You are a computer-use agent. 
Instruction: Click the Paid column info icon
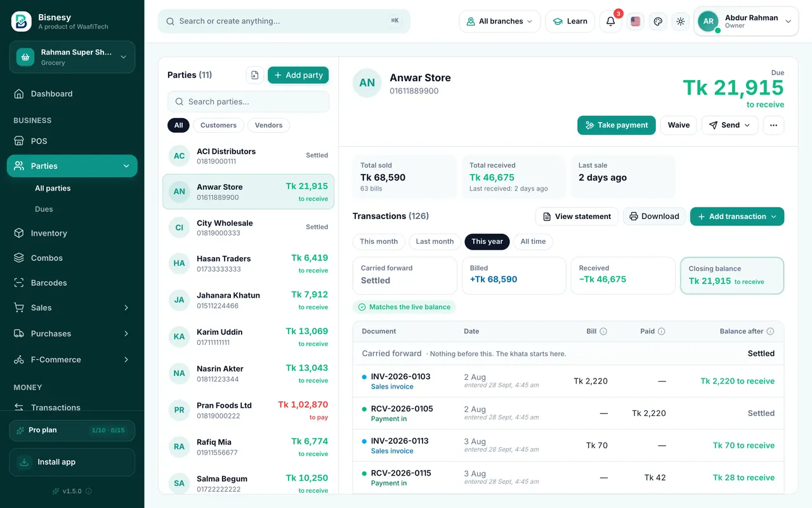(x=662, y=331)
